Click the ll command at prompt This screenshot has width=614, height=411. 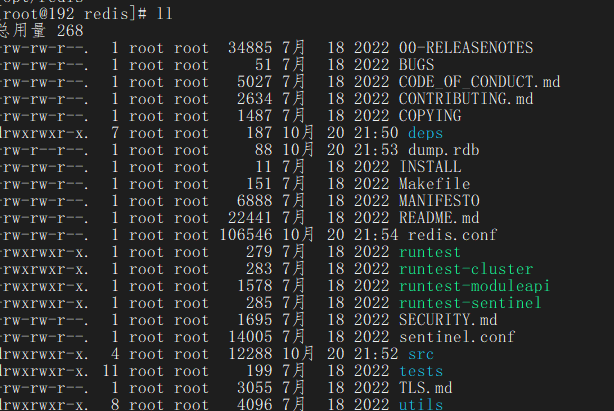[164, 14]
